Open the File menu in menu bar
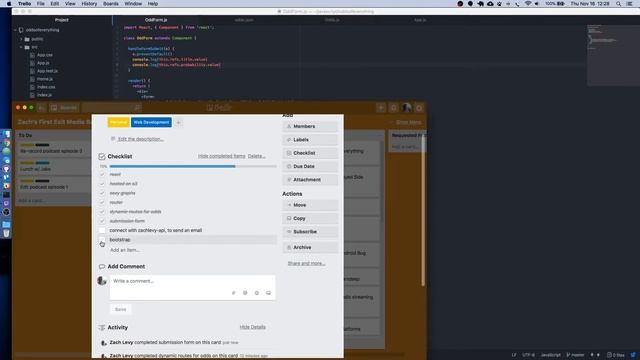640x360 pixels. (40, 4)
